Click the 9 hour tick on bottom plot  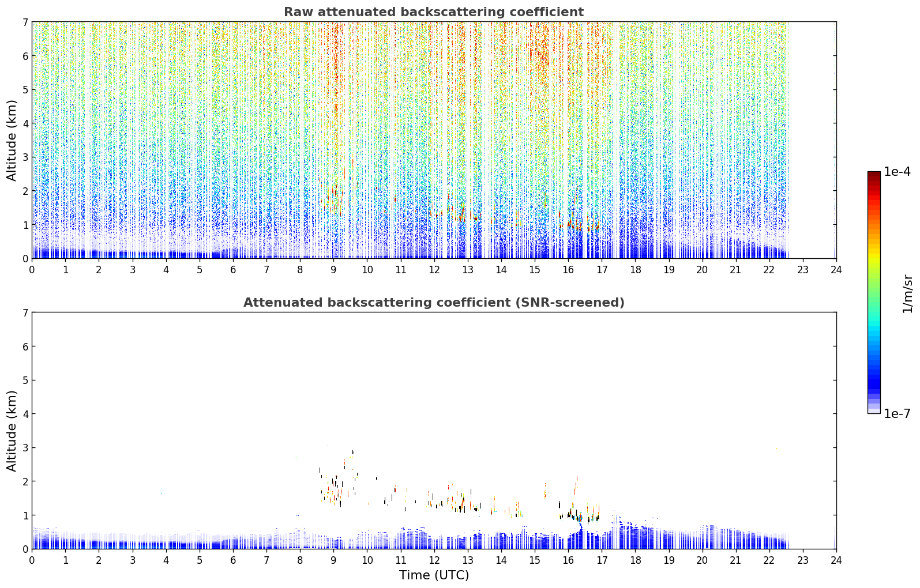(333, 560)
